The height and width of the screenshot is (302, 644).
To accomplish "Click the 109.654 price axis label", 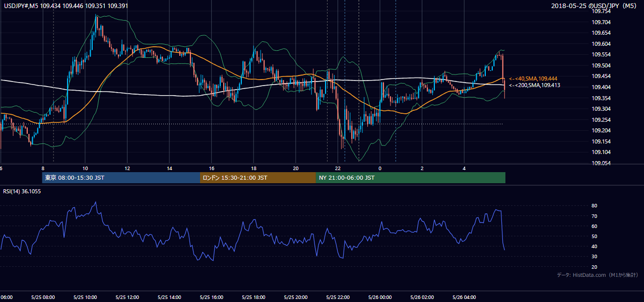I will coord(601,33).
